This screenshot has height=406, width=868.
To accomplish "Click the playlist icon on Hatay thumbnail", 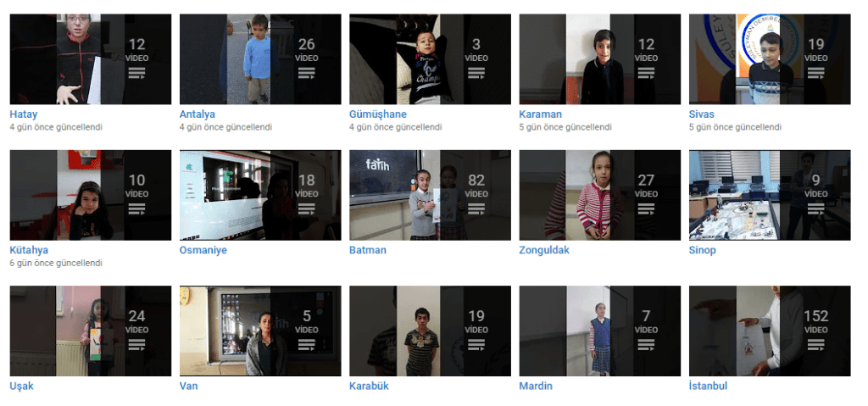I will point(136,73).
